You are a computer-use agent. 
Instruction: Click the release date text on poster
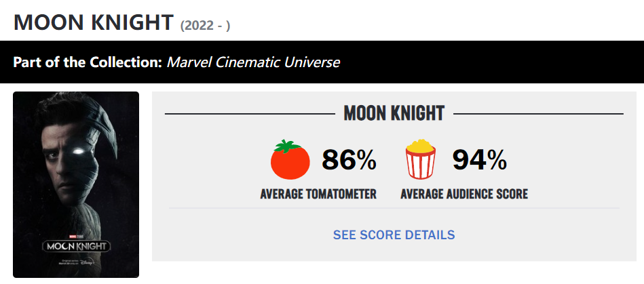pos(67,262)
